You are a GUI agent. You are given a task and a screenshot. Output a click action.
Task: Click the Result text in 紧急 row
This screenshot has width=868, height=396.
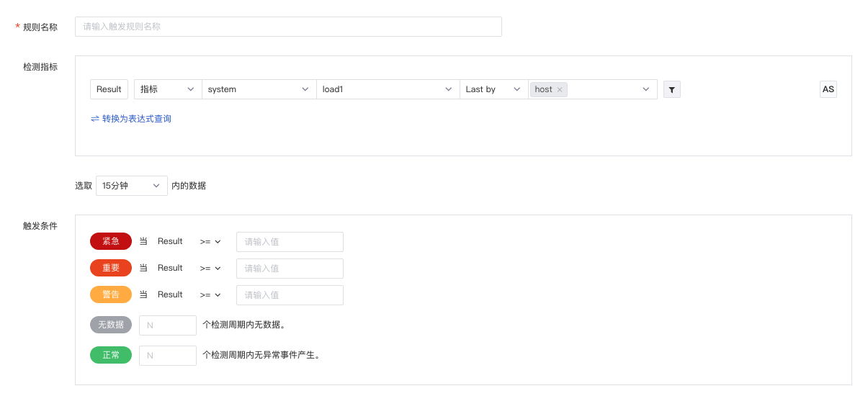point(170,241)
